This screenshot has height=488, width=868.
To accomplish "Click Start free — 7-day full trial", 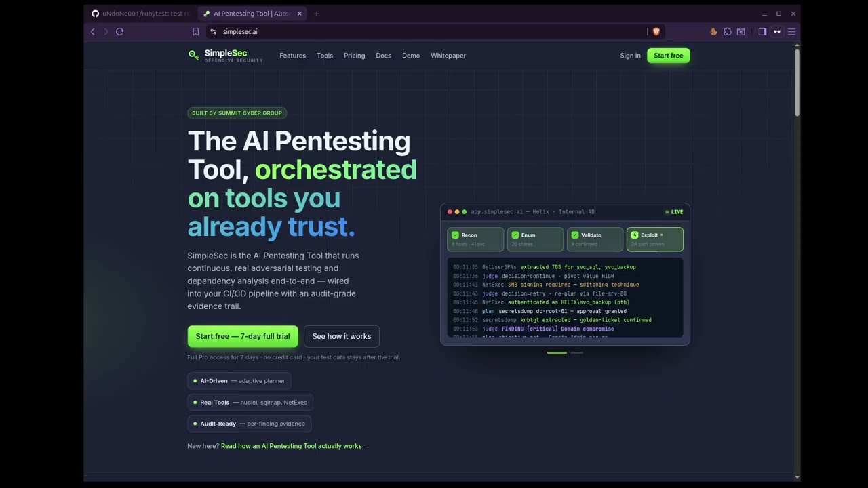I will [x=243, y=336].
